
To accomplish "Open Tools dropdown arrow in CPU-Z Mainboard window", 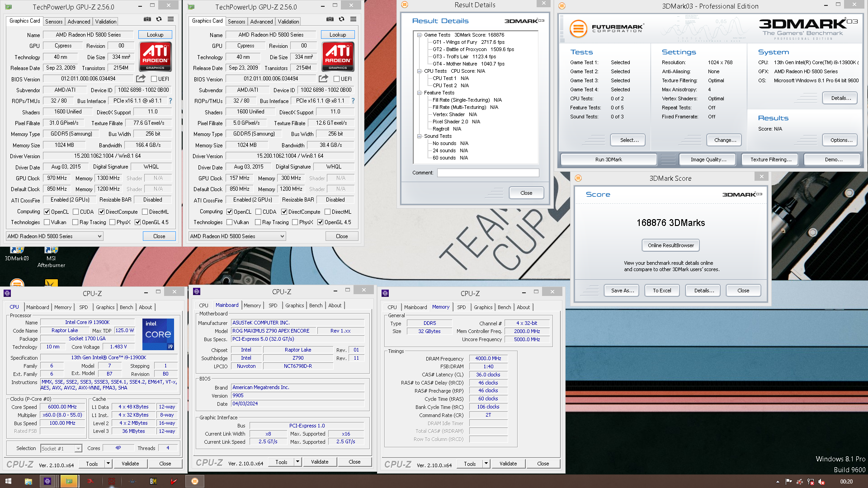I will click(297, 461).
